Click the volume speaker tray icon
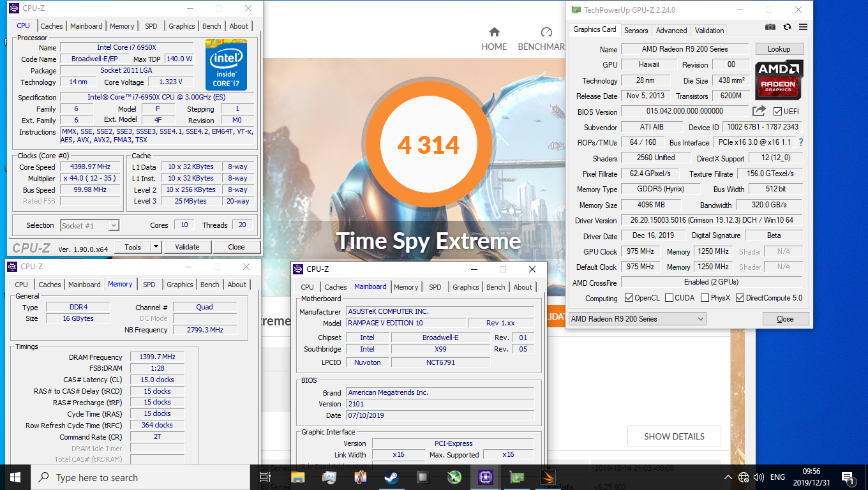 pos(759,477)
